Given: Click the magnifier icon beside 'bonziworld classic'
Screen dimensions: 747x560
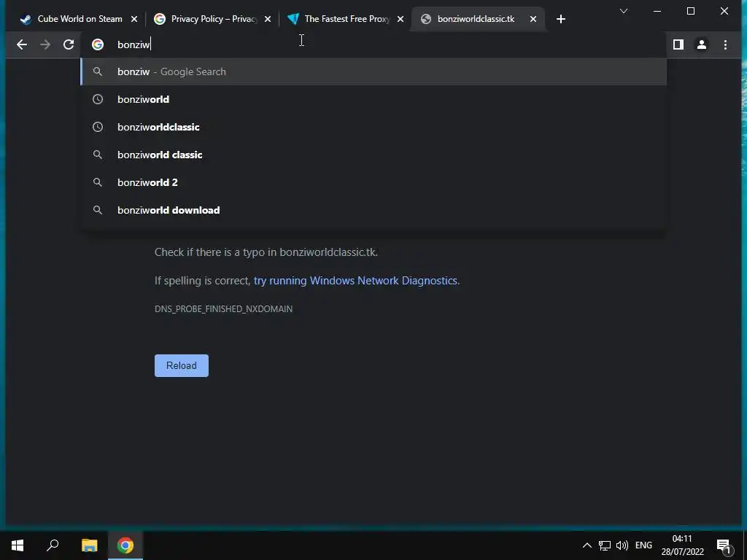Looking at the screenshot, I should pyautogui.click(x=98, y=155).
